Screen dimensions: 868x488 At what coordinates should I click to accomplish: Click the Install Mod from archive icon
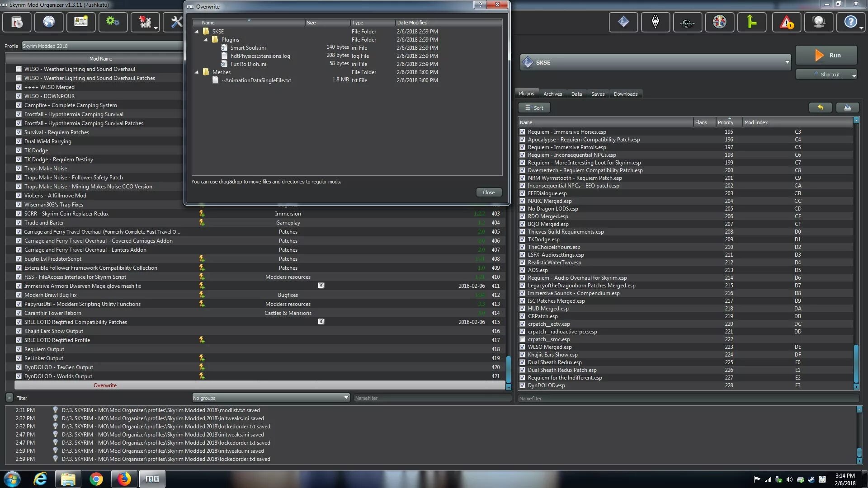coord(17,22)
